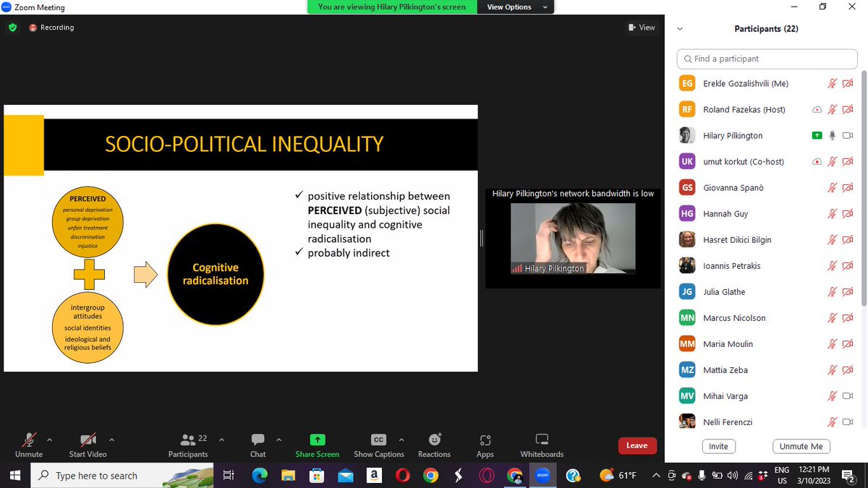
Task: Click the Invite button
Action: [x=718, y=446]
